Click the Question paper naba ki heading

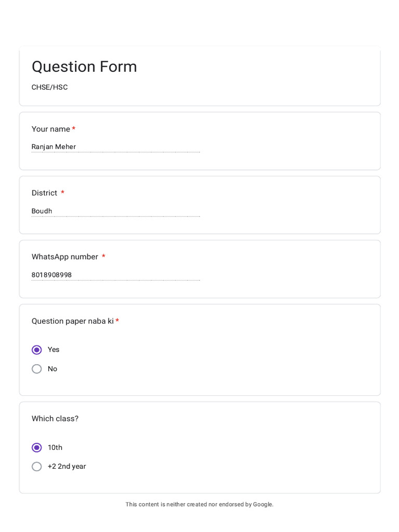[73, 321]
